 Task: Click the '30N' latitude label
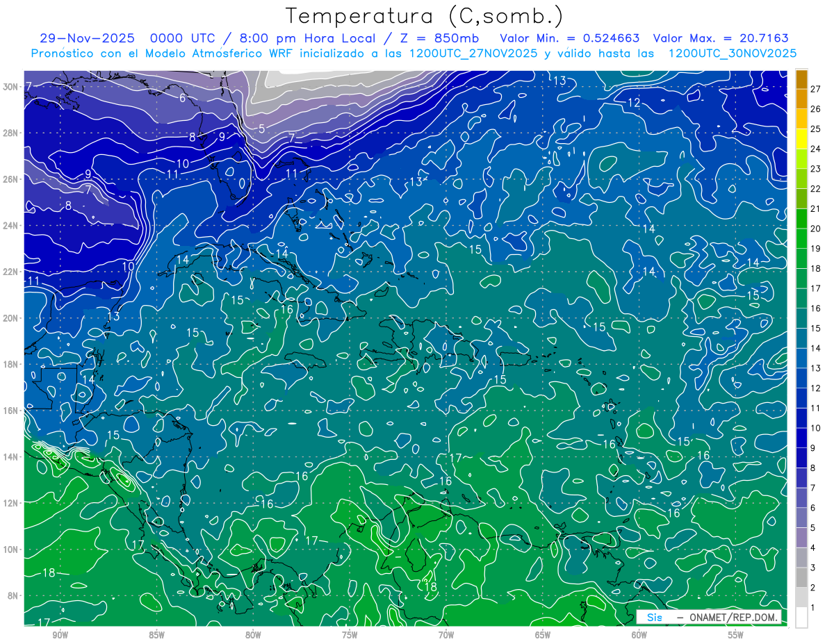pos(11,87)
